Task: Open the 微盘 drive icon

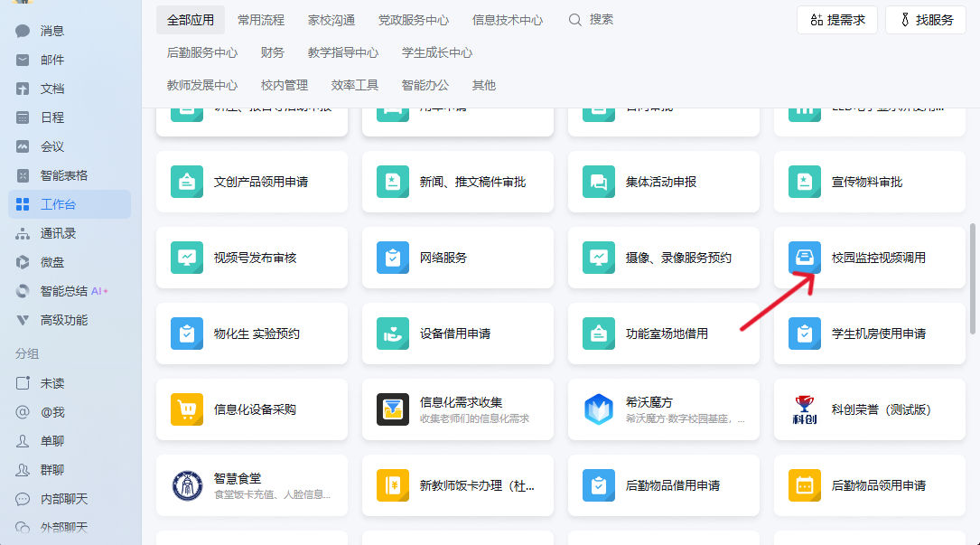Action: tap(23, 262)
